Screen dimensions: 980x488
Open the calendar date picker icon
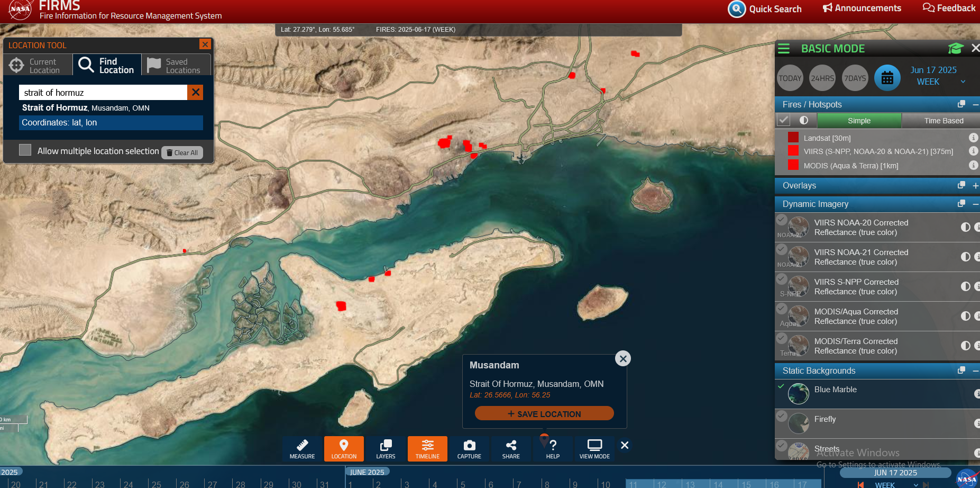(x=887, y=78)
